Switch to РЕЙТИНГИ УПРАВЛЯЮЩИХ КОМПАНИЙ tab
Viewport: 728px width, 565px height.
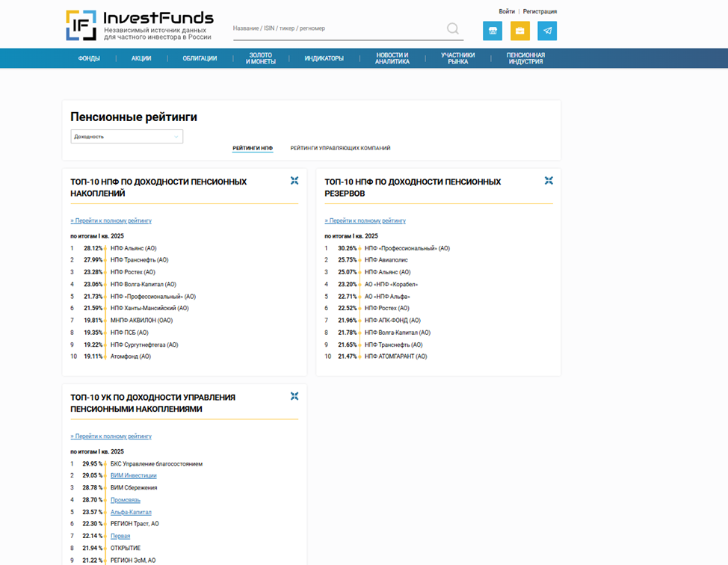[x=340, y=148]
